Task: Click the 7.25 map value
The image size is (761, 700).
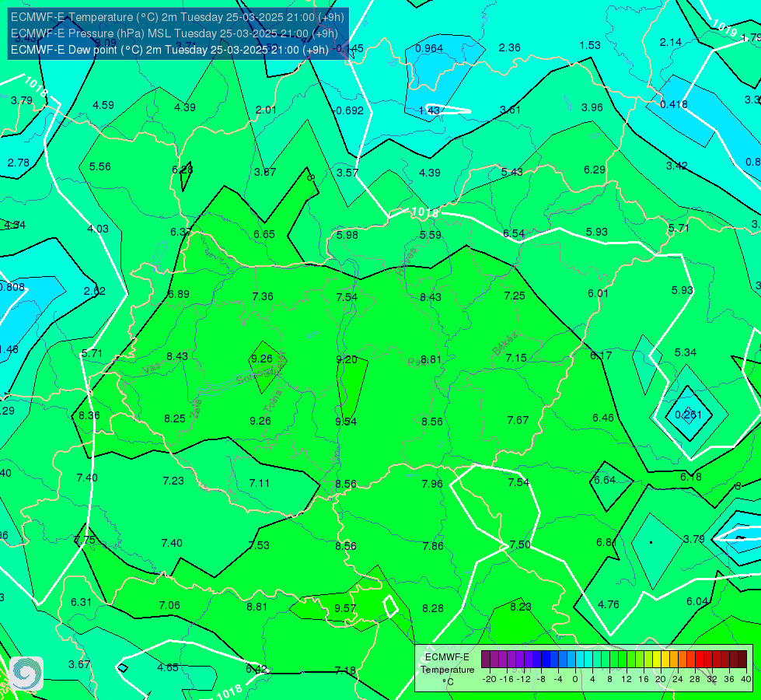Action: coord(515,296)
